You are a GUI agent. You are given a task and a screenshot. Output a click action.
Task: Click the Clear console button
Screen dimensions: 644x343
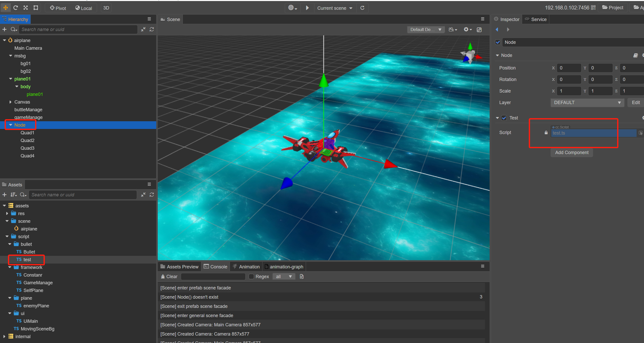[x=169, y=277]
